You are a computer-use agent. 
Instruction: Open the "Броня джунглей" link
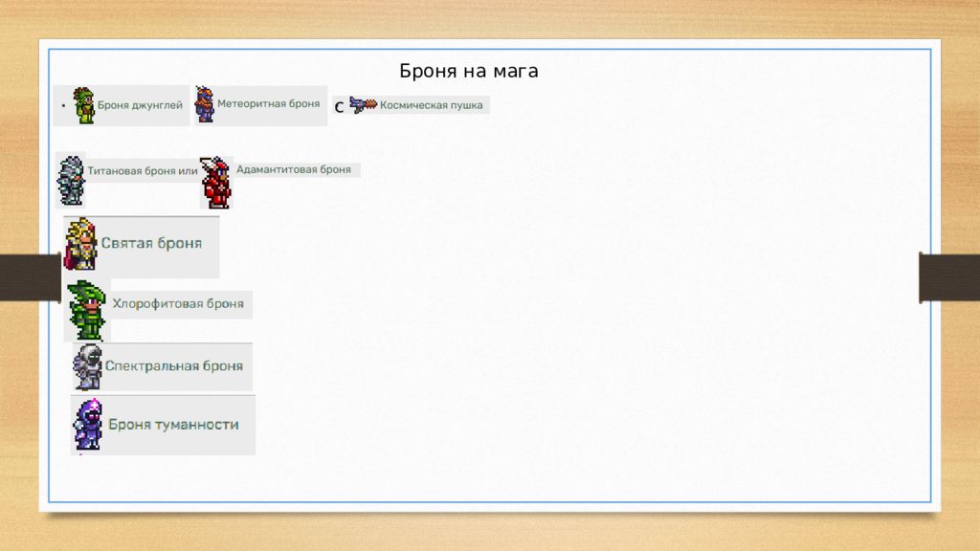tap(140, 105)
